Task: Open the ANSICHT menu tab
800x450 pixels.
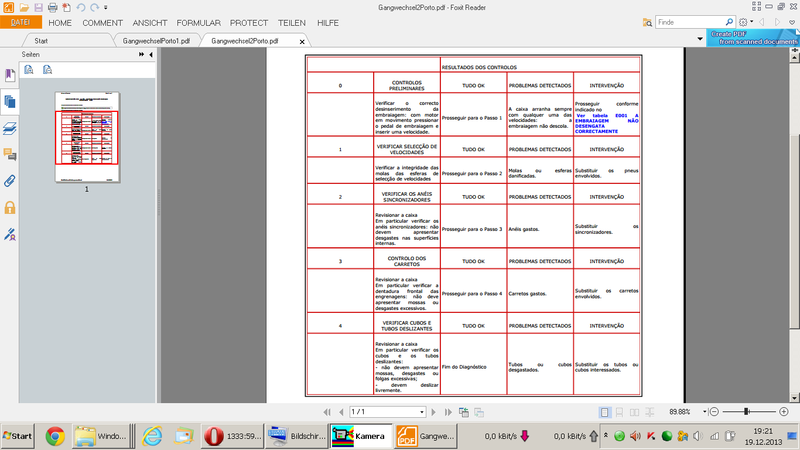Action: (149, 22)
